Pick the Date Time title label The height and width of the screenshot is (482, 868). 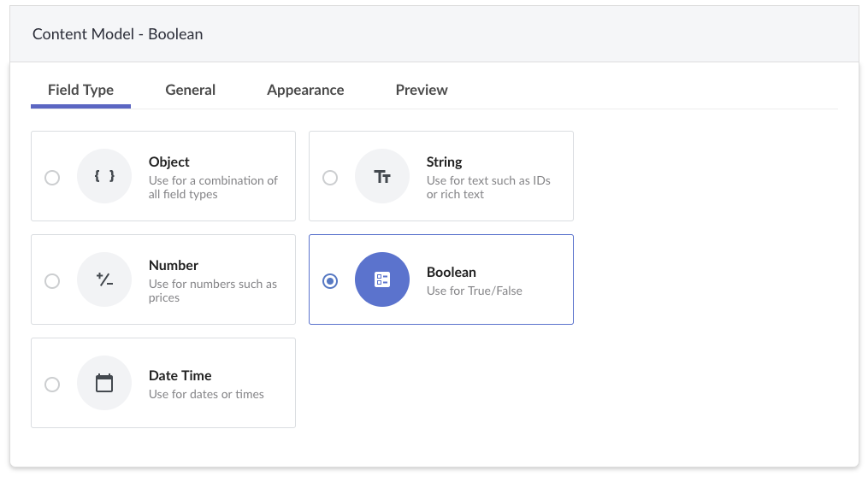coord(180,376)
